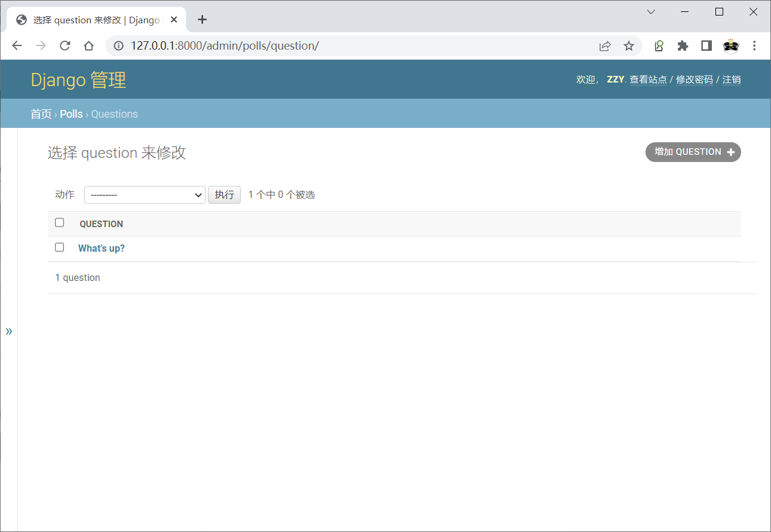Sort by the QUESTION column header

(101, 224)
